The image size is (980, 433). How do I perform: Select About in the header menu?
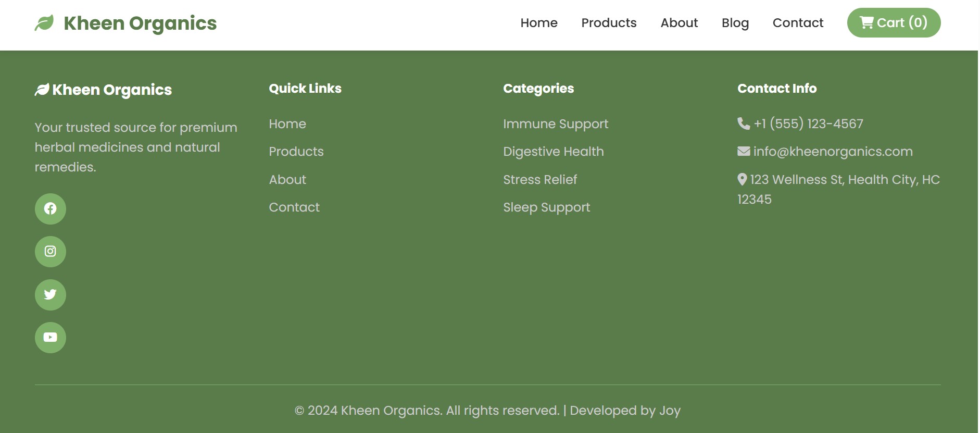click(x=679, y=23)
